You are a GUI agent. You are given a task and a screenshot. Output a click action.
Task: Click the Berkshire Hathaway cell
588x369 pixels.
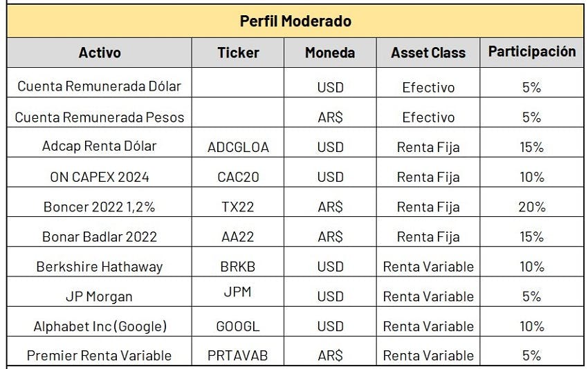100,266
